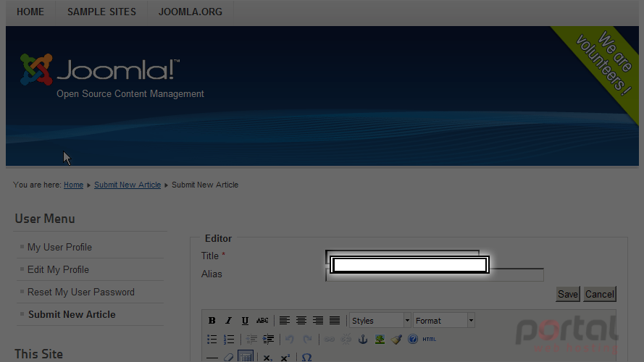Follow the Home breadcrumb link
Viewport: 644px width, 362px height.
coord(73,185)
